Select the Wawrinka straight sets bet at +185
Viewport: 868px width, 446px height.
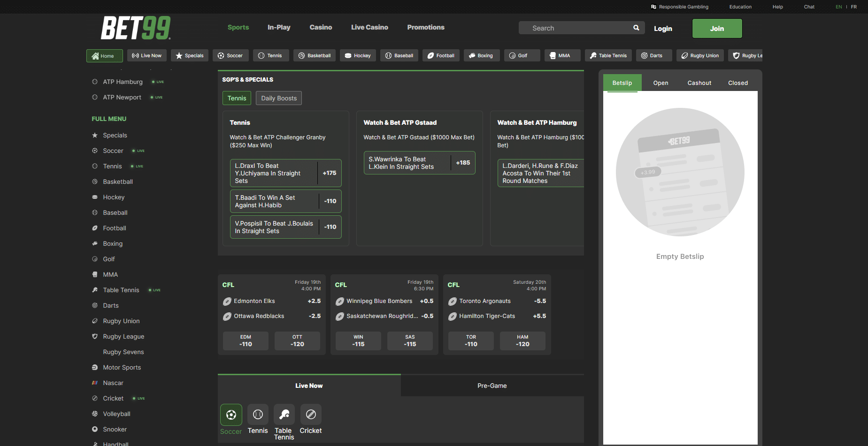pos(419,163)
